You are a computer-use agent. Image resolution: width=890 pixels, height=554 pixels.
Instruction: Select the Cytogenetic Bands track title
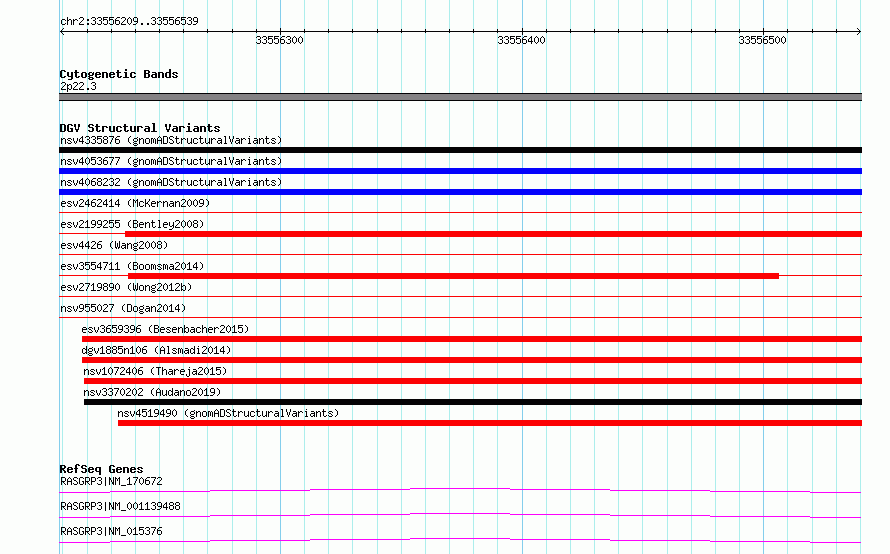click(119, 74)
